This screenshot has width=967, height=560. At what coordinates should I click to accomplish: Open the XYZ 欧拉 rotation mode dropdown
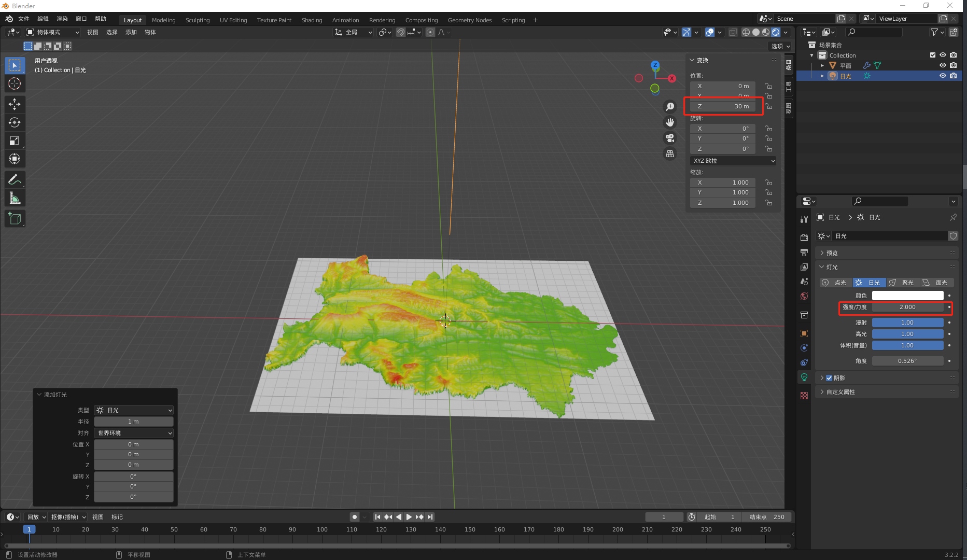(x=733, y=161)
